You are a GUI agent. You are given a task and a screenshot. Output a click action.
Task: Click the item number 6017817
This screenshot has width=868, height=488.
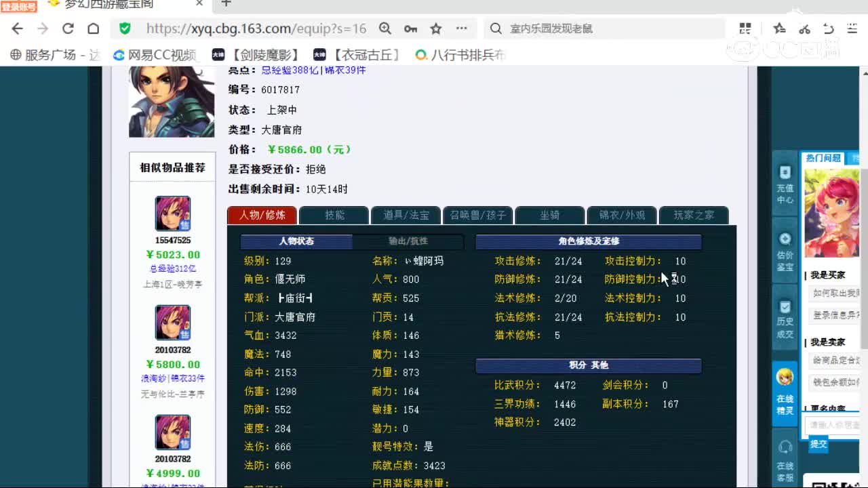(x=280, y=90)
